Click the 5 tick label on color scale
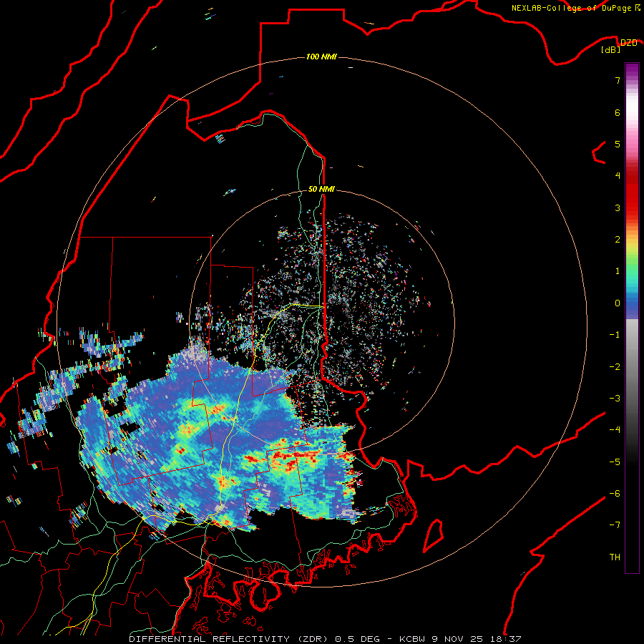This screenshot has height=644, width=644. (618, 144)
